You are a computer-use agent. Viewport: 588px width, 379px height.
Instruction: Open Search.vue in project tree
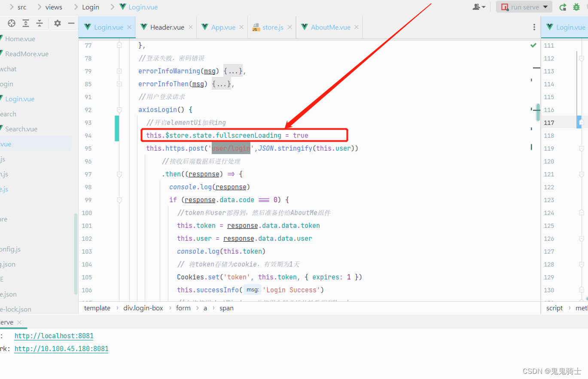coord(21,129)
